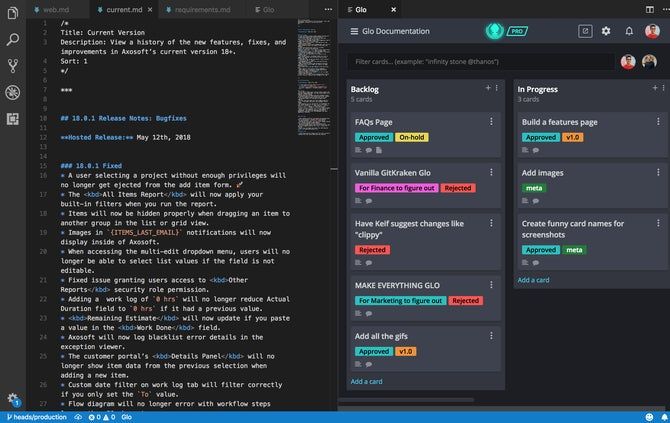Click For Finance to figure out label
The image size is (670, 423).
click(397, 188)
